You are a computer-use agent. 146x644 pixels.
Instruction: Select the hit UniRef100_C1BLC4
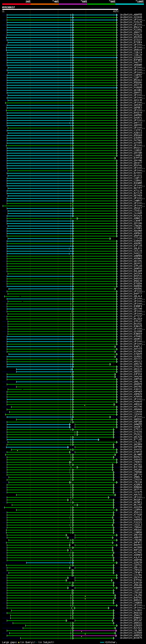click(x=131, y=53)
